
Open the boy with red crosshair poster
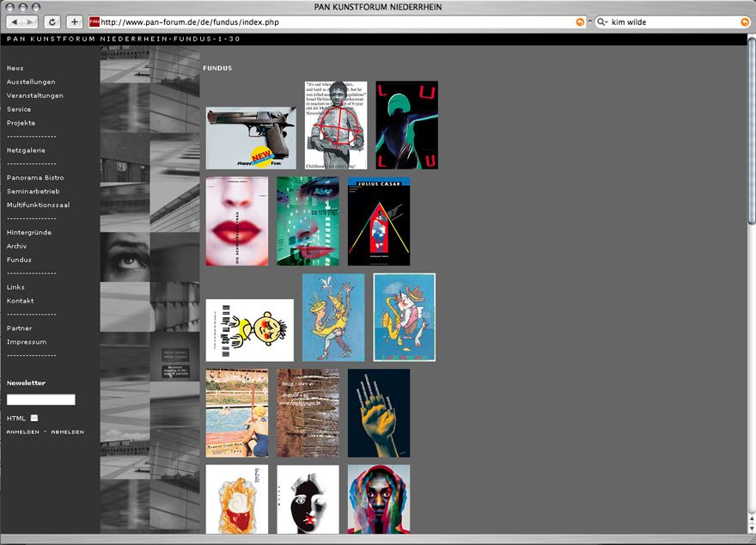tap(336, 125)
